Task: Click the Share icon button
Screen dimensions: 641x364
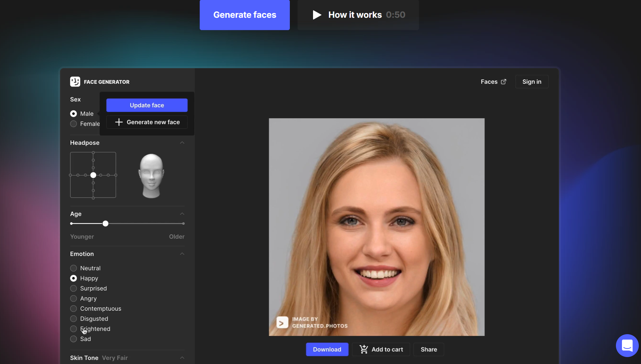Action: 428,348
